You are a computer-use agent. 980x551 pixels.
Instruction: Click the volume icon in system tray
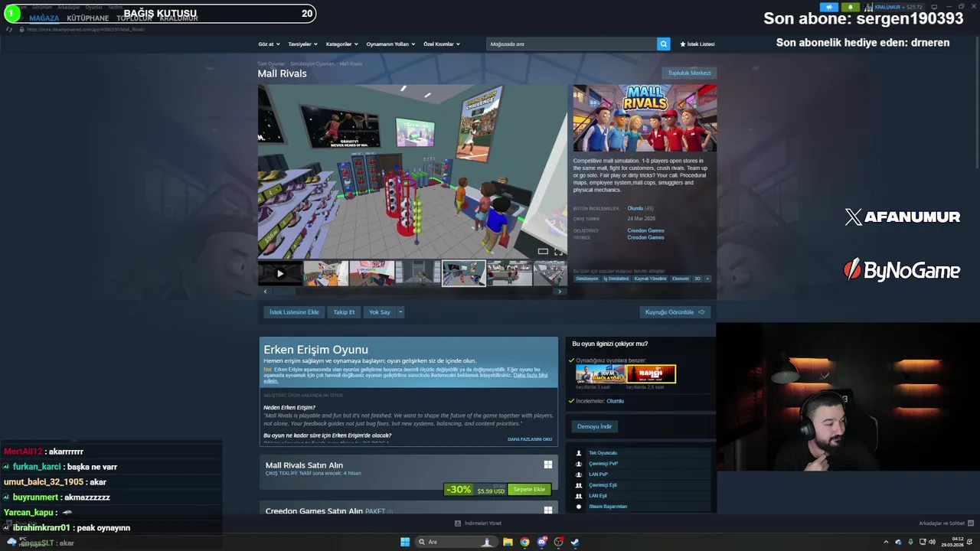tap(932, 542)
